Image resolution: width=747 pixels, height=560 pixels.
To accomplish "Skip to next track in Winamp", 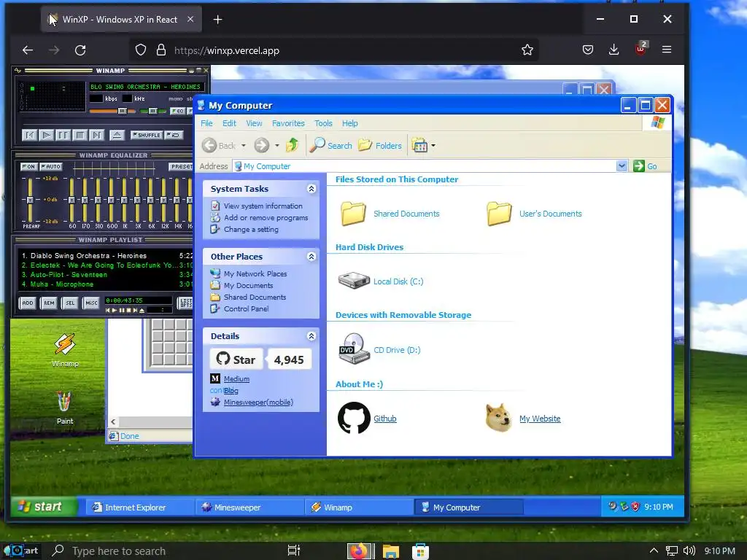I will [x=96, y=135].
